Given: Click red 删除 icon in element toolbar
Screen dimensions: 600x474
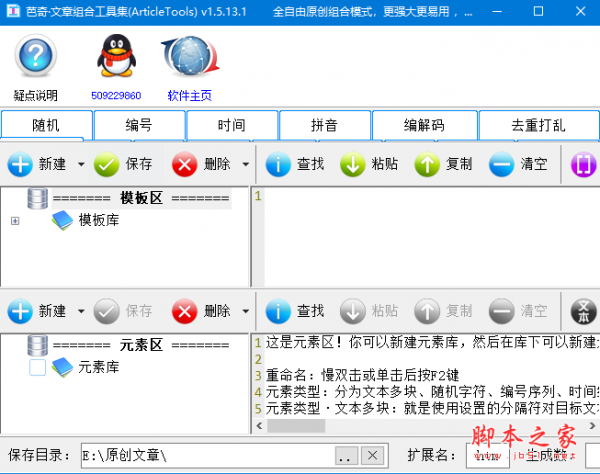Looking at the screenshot, I should (184, 311).
